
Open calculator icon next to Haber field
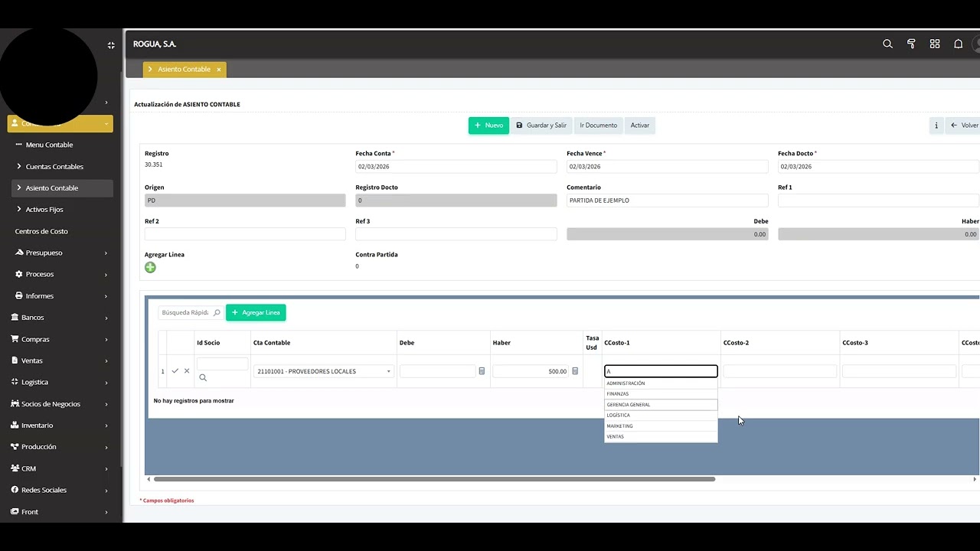pos(575,371)
